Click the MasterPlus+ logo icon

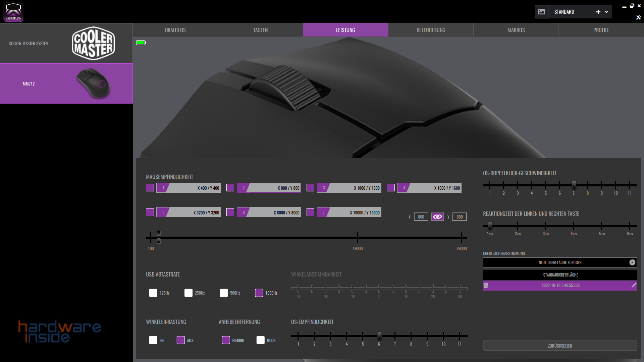click(13, 12)
